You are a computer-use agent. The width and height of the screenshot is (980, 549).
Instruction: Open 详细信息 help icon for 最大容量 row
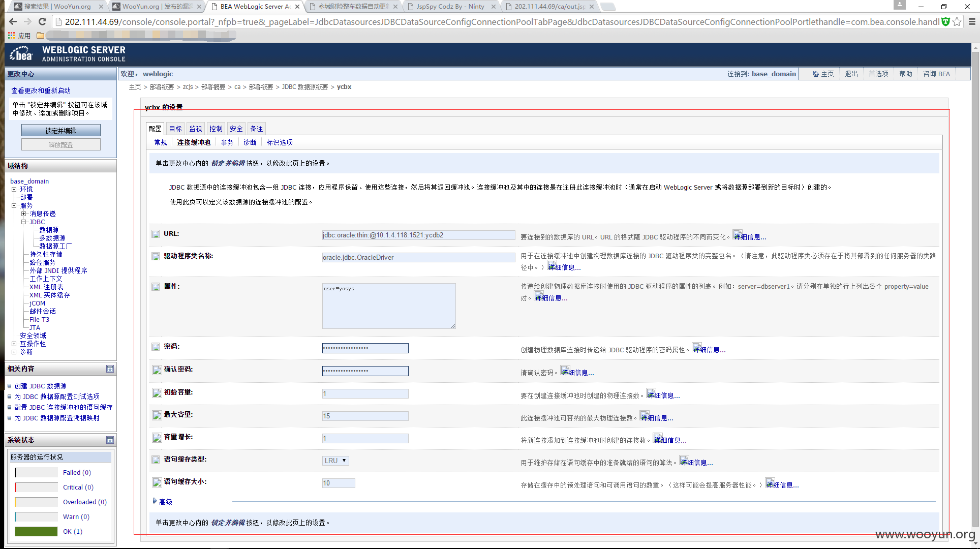pos(645,416)
